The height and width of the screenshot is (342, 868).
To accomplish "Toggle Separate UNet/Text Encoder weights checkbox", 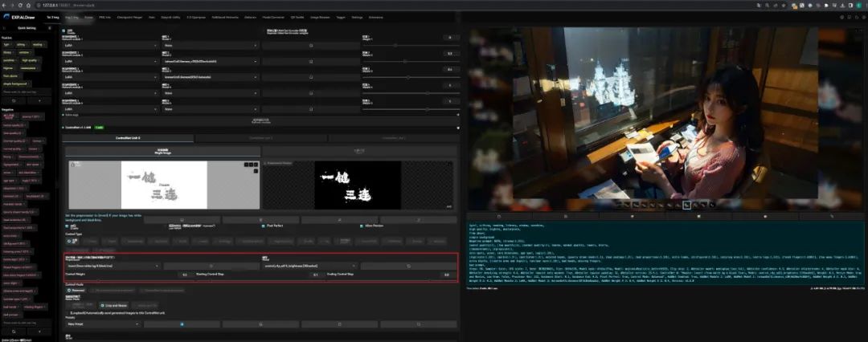I will click(264, 31).
